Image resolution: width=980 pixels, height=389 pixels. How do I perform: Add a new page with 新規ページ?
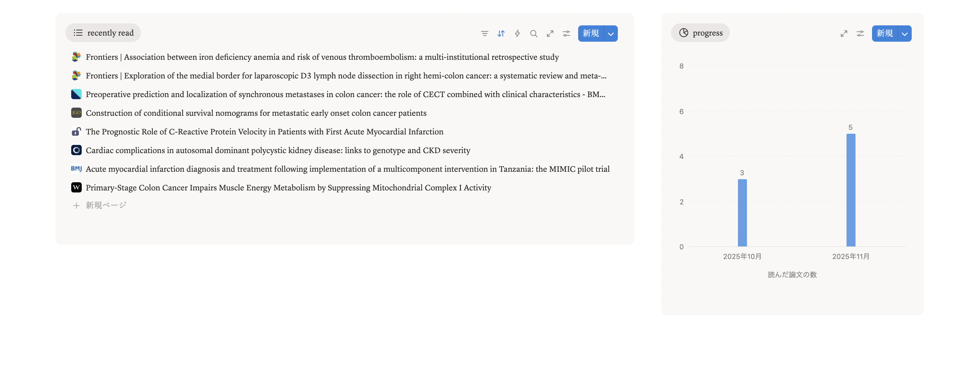coord(105,205)
